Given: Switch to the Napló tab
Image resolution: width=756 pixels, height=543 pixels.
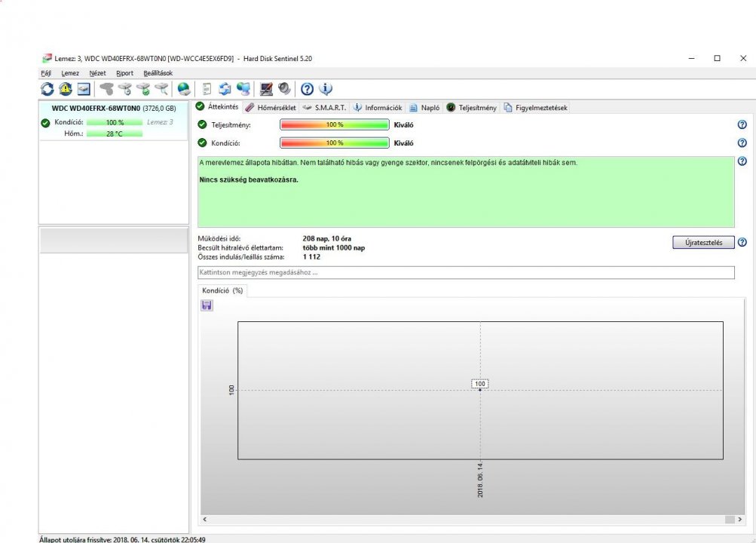Looking at the screenshot, I should (x=424, y=108).
